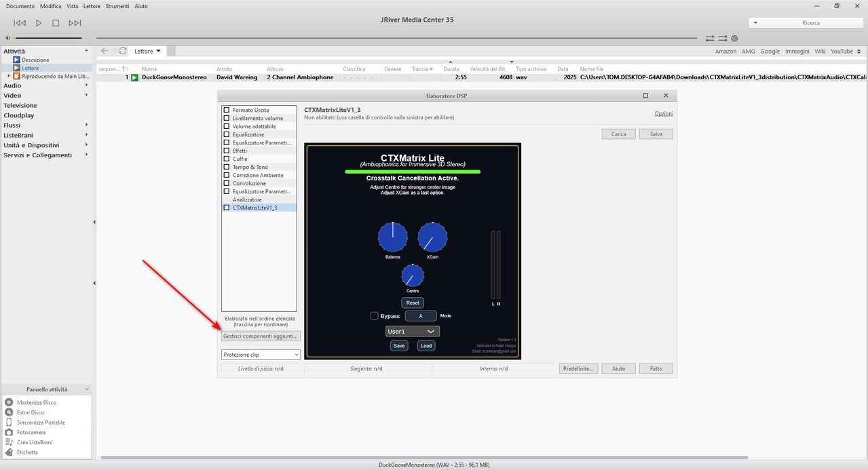The width and height of the screenshot is (868, 470).
Task: Open Masterizza Disco disc icon
Action: click(x=10, y=403)
